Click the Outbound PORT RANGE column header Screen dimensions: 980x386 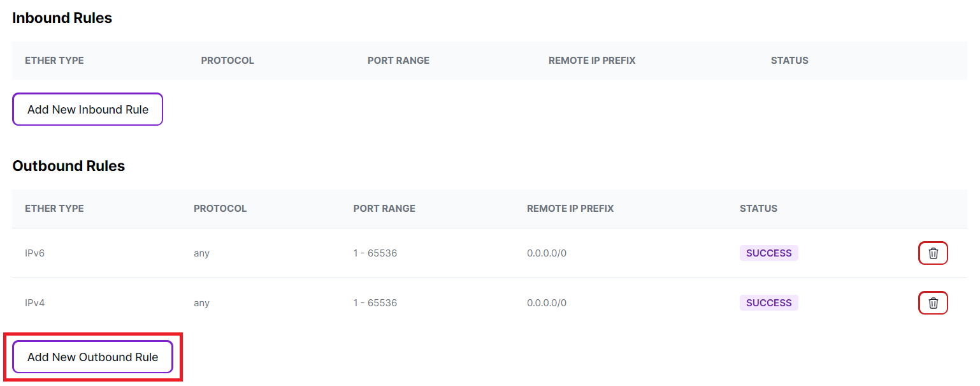tap(384, 209)
